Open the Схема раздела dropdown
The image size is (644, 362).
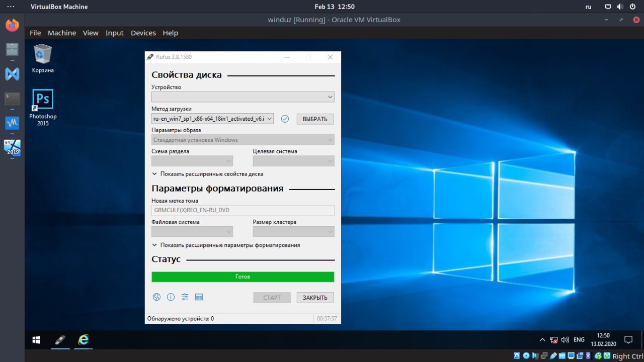192,161
